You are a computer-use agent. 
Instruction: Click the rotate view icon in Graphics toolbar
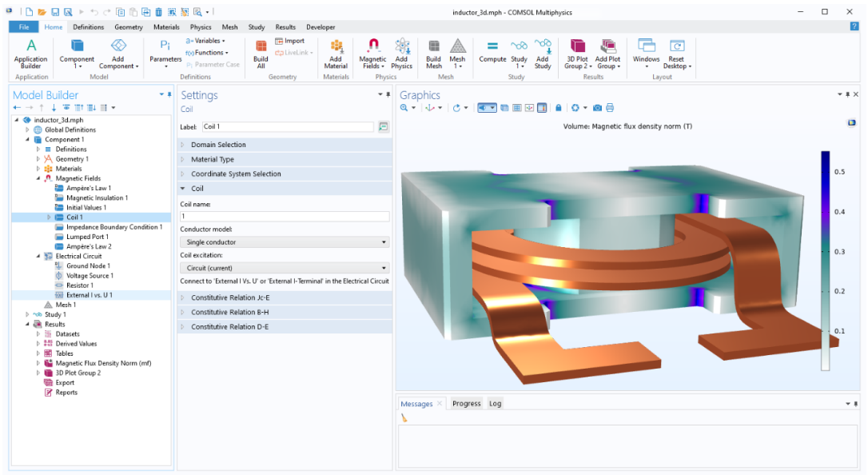pyautogui.click(x=456, y=108)
